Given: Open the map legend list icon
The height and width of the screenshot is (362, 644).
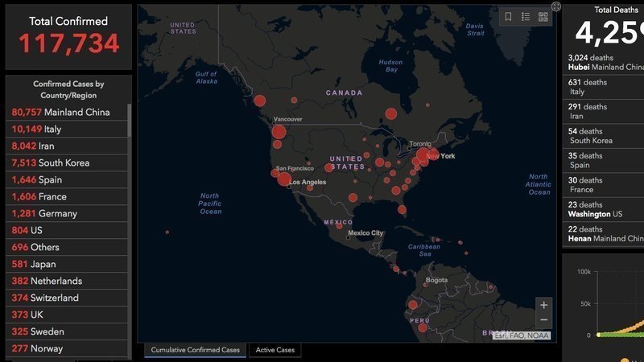Looking at the screenshot, I should pos(526,16).
